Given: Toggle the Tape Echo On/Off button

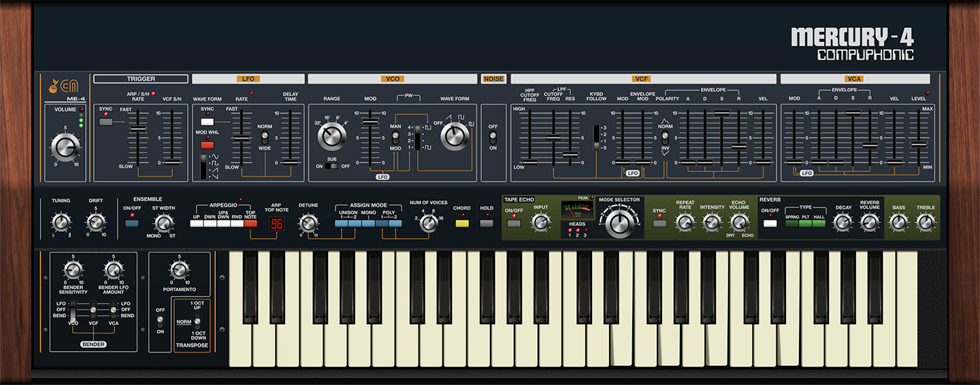Looking at the screenshot, I should pos(514,223).
